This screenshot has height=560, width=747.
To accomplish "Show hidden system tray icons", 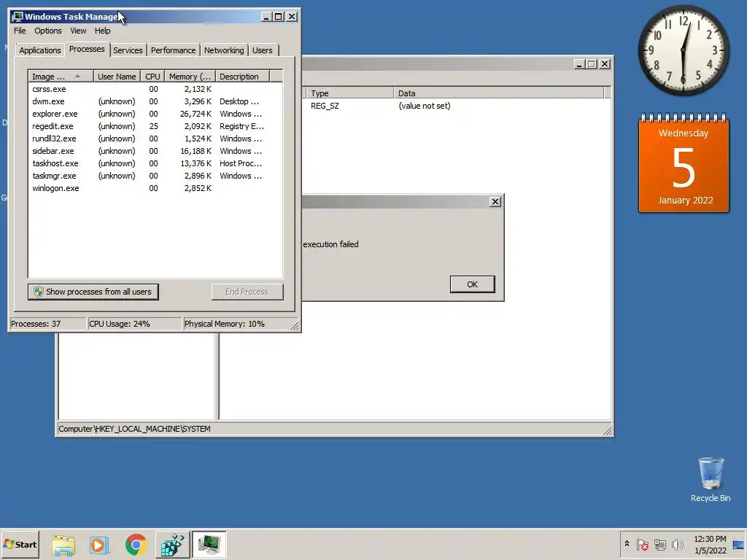I will [627, 544].
